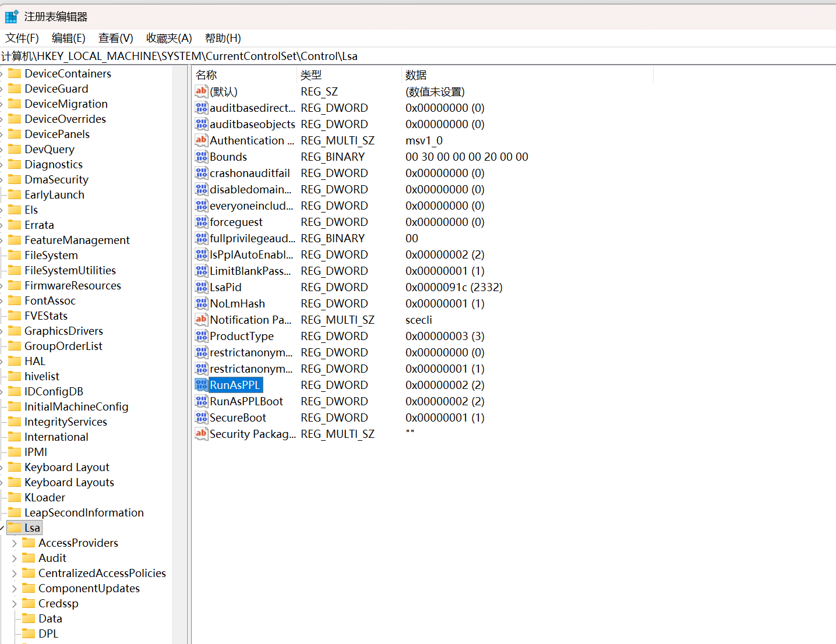Click the DWORD icon beside SecureBoot
Image resolution: width=836 pixels, height=644 pixels.
201,417
